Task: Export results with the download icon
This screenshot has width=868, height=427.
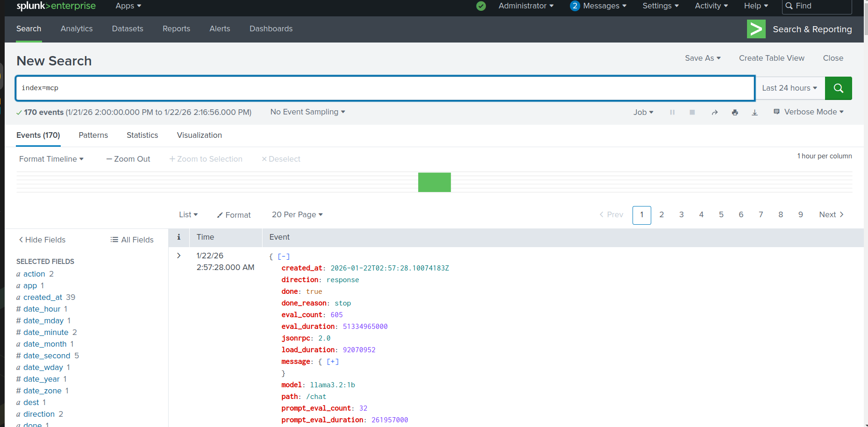Action: tap(754, 112)
